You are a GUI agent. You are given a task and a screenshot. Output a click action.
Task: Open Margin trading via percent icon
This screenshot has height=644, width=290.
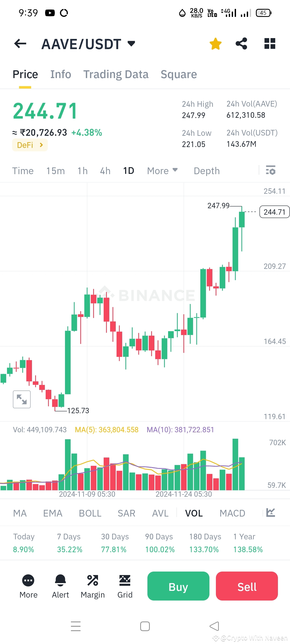pos(93,579)
